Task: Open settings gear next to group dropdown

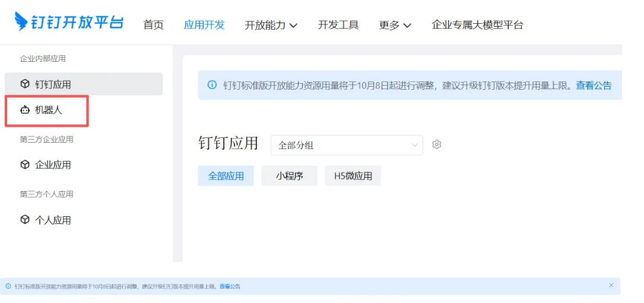Action: (x=437, y=144)
